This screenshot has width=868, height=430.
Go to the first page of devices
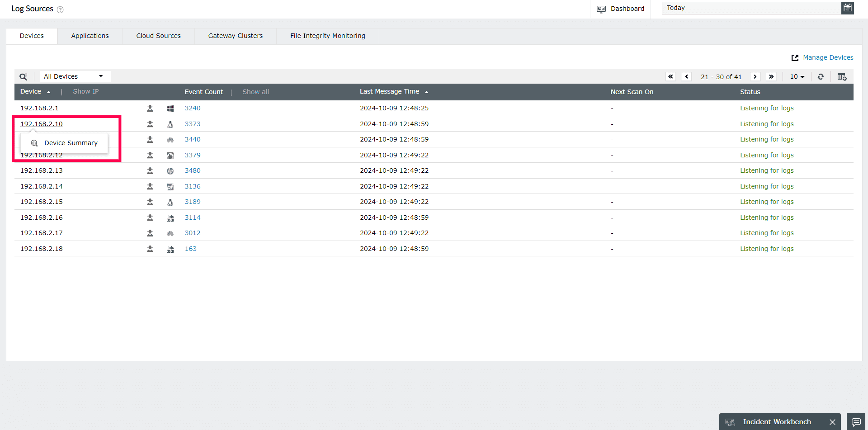pos(671,77)
